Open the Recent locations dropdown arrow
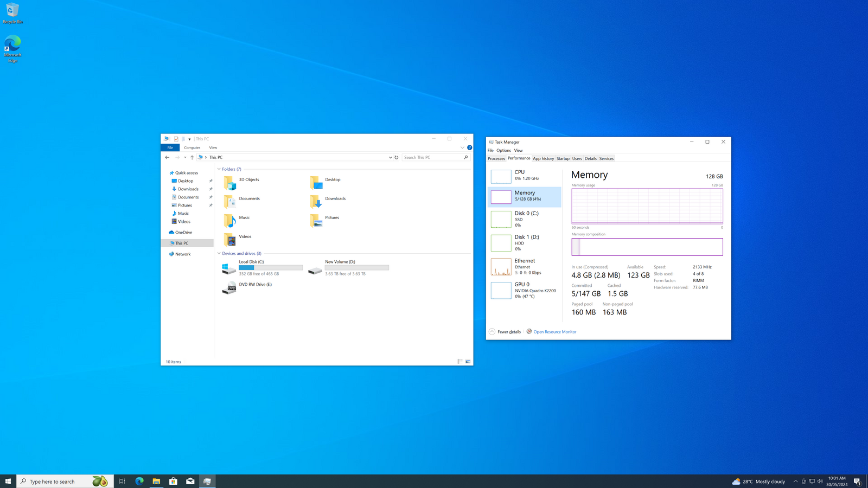The width and height of the screenshot is (868, 488). click(185, 157)
